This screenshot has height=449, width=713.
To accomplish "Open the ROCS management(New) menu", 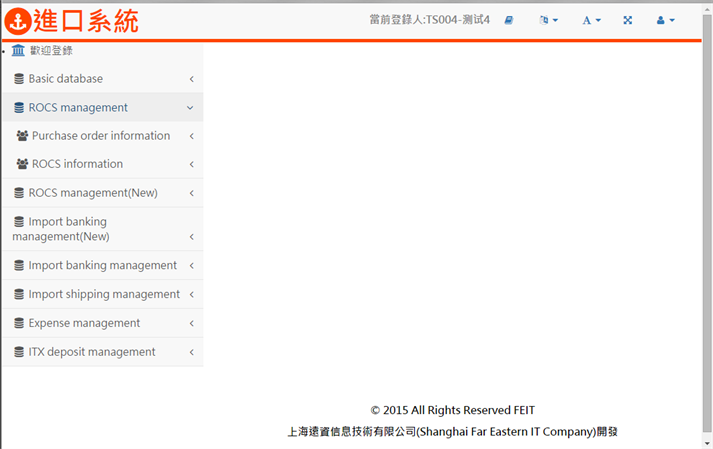I will [92, 193].
